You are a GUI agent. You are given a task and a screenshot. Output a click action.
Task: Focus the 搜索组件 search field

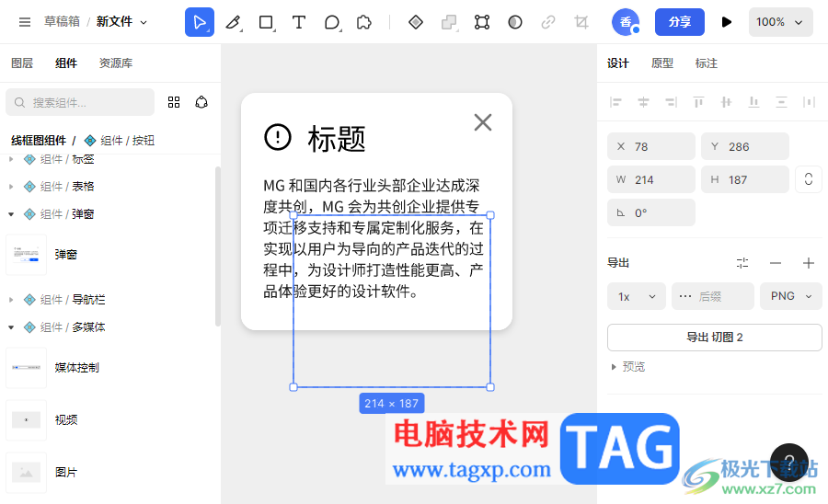pos(80,102)
